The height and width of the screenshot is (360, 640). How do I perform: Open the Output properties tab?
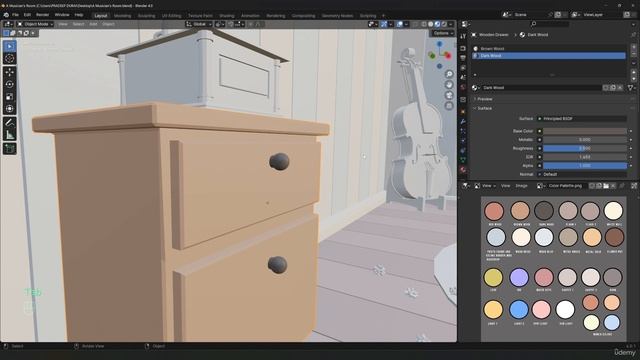[463, 58]
